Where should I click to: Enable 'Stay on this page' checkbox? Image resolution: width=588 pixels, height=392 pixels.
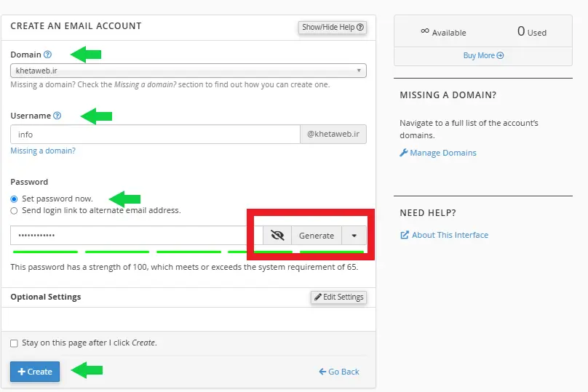pyautogui.click(x=14, y=343)
